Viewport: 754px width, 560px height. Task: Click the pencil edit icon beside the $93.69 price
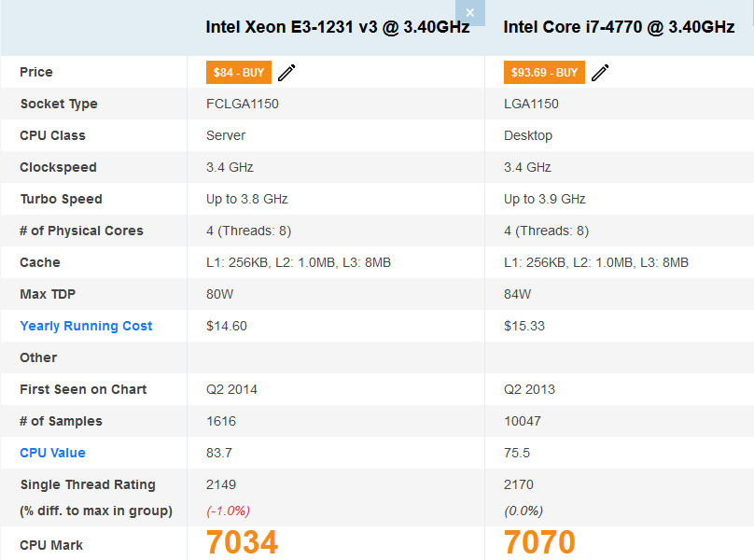coord(600,73)
